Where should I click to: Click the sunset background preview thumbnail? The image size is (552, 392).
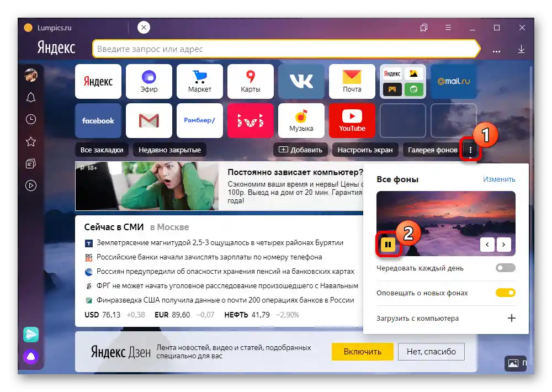[x=445, y=223]
